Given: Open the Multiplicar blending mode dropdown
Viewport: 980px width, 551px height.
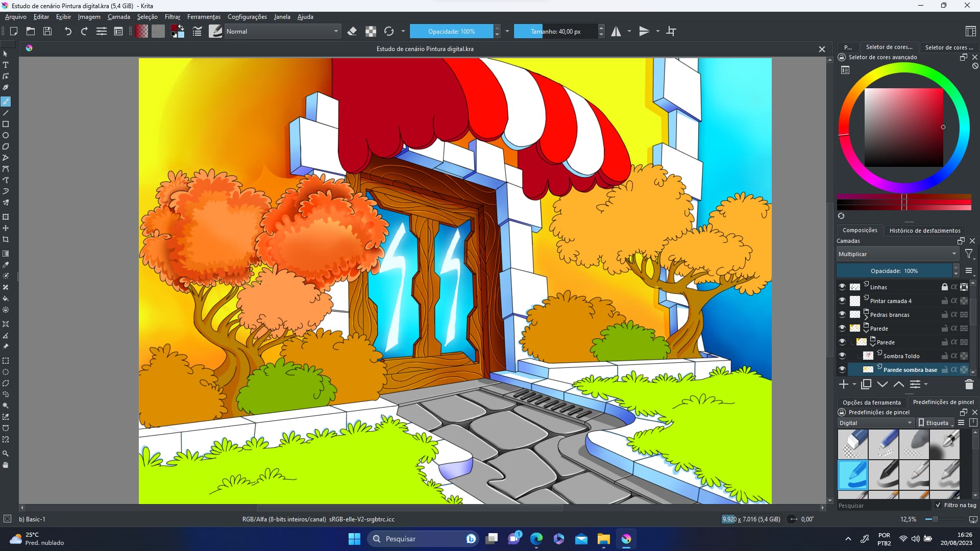Looking at the screenshot, I should 897,254.
